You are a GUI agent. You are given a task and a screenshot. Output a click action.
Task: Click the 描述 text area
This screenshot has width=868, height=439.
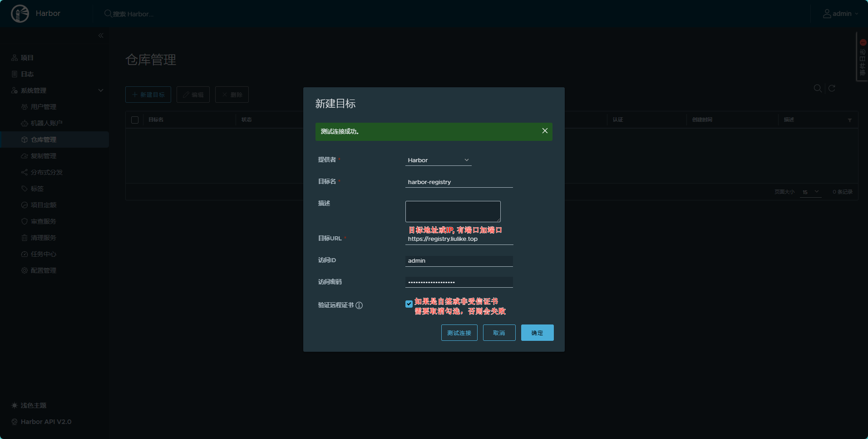pos(453,211)
